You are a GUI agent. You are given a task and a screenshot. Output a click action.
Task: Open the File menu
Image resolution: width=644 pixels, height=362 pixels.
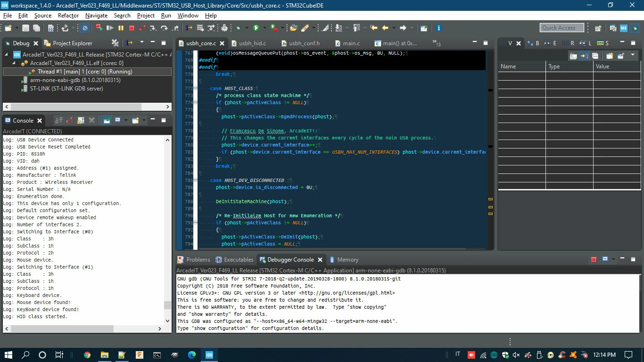tap(8, 16)
